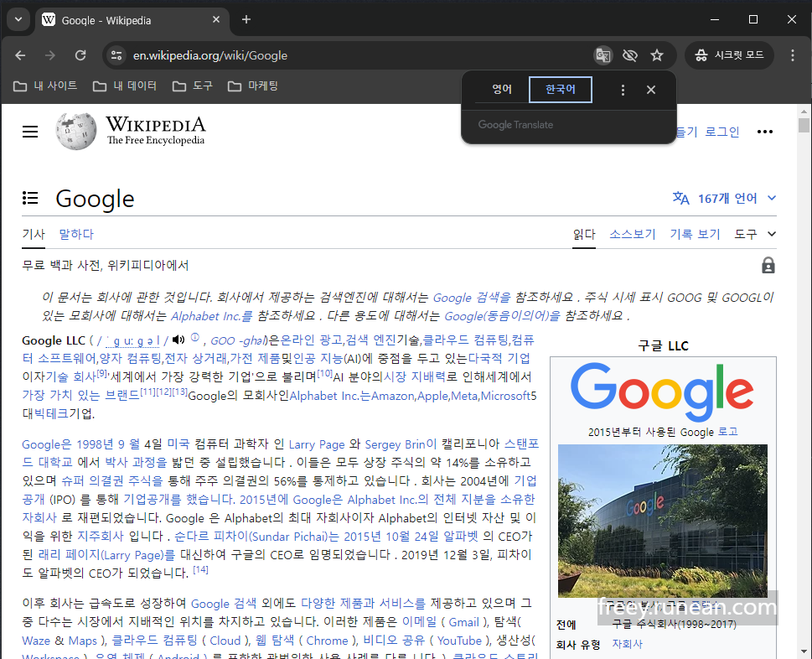Image resolution: width=812 pixels, height=659 pixels.
Task: Open translate popup options menu
Action: 623,89
